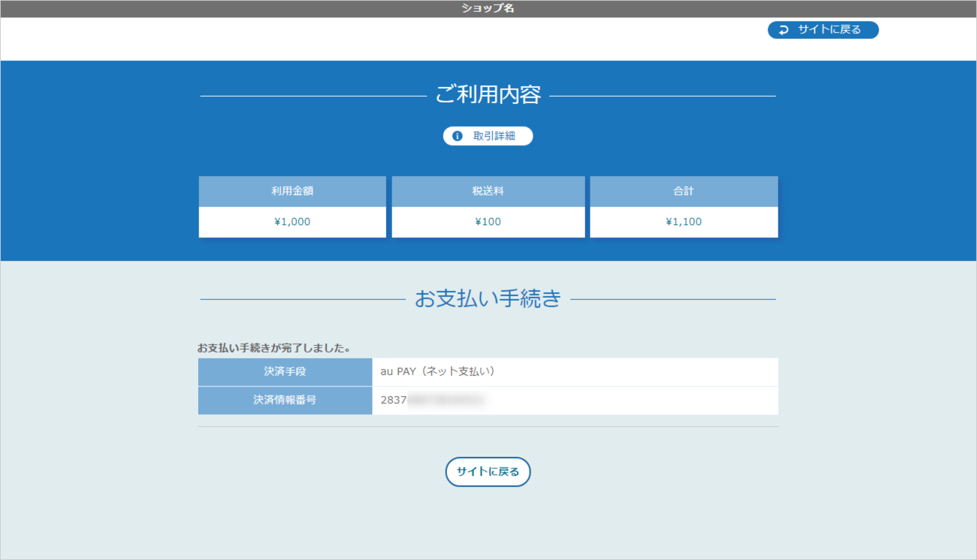
Task: Click the ¥1,100 total amount cell
Action: tap(683, 221)
